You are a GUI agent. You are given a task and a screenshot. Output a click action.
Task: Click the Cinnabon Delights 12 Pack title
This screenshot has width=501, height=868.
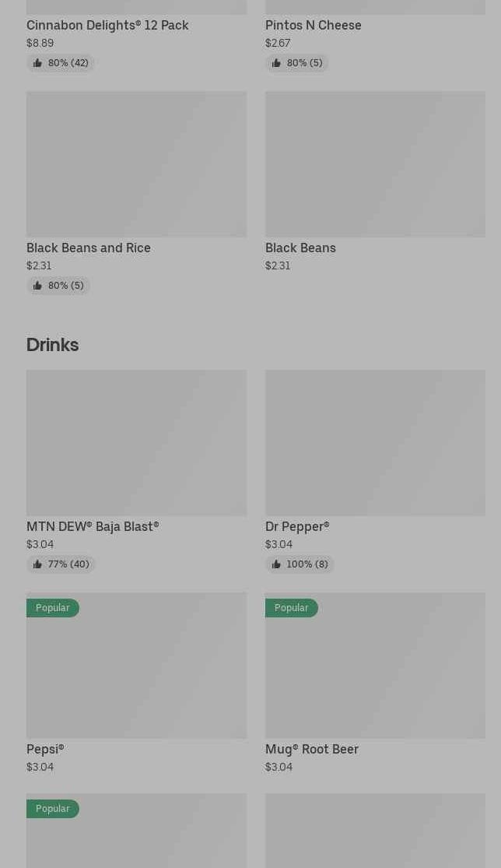pos(107,25)
